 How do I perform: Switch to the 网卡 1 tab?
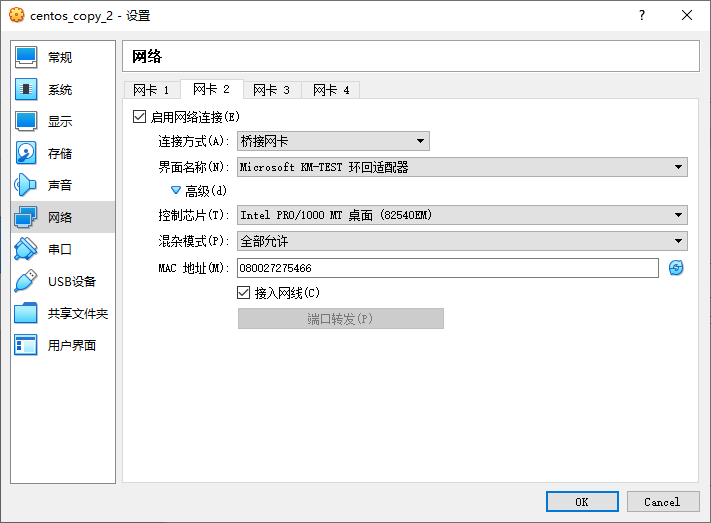click(152, 90)
